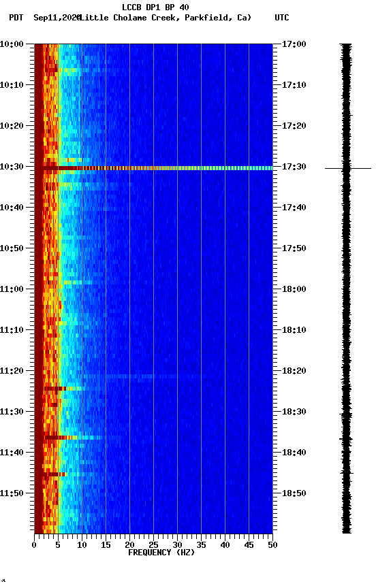Screen dimensions: 376x588
Task: Click the '18:10' UTC time label
Action: click(x=294, y=330)
